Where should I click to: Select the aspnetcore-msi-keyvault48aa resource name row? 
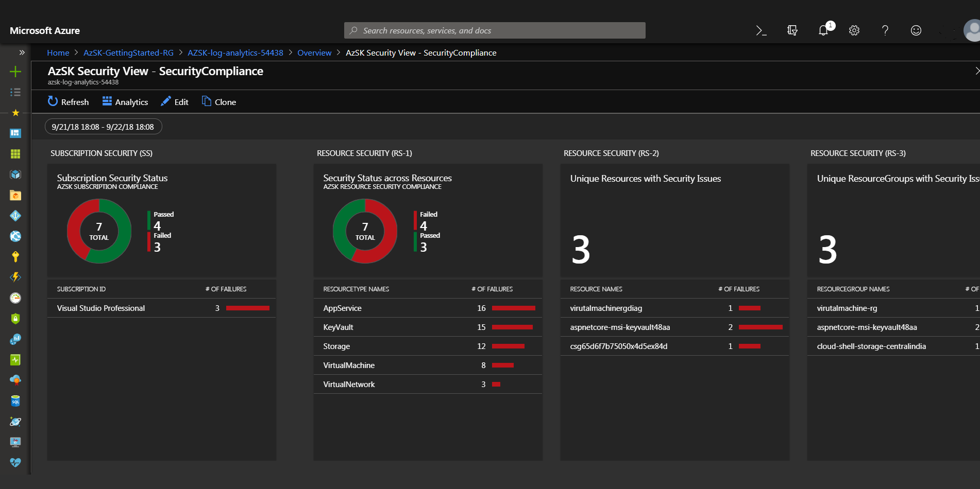(674, 327)
